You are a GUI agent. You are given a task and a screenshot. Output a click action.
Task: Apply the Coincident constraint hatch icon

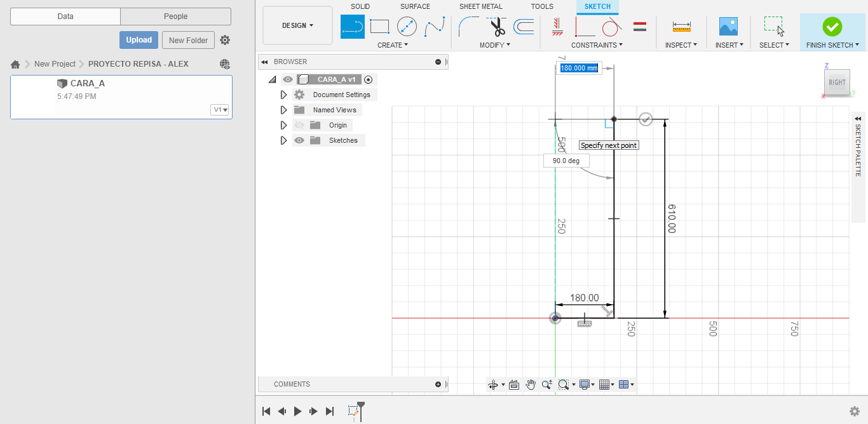pos(557,27)
